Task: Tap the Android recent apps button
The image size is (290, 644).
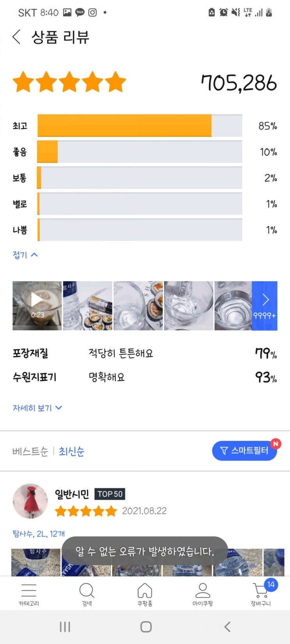Action: pyautogui.click(x=65, y=627)
